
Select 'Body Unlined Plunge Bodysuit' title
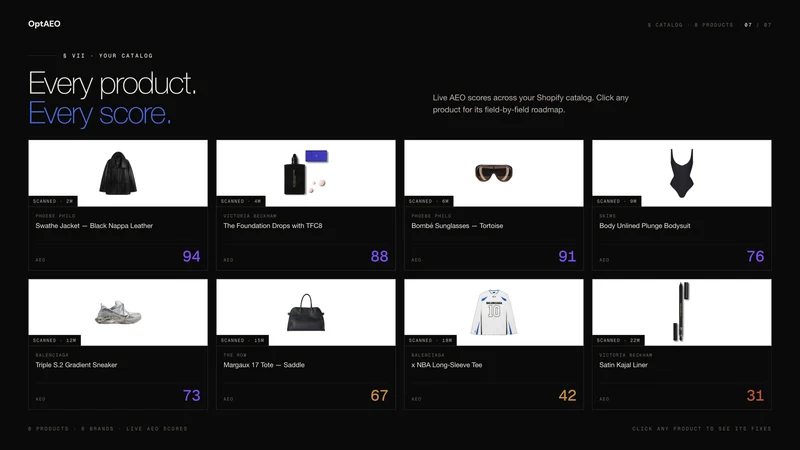(x=644, y=226)
